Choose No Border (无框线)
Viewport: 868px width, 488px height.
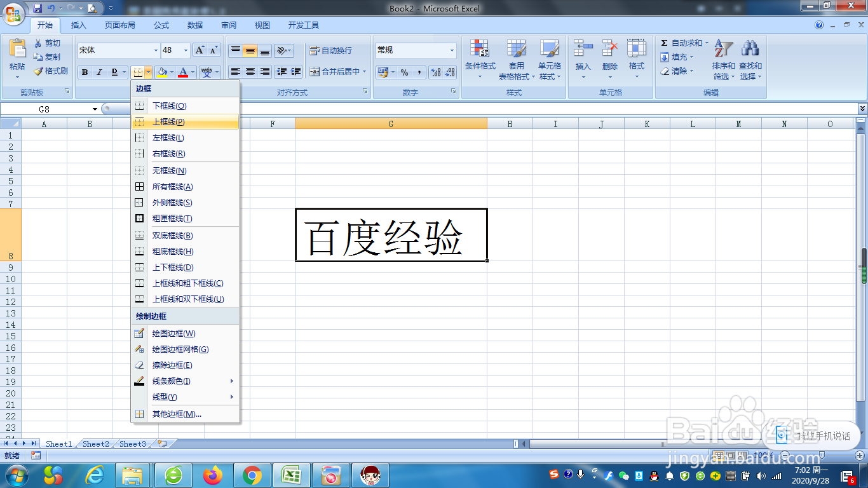(185, 171)
